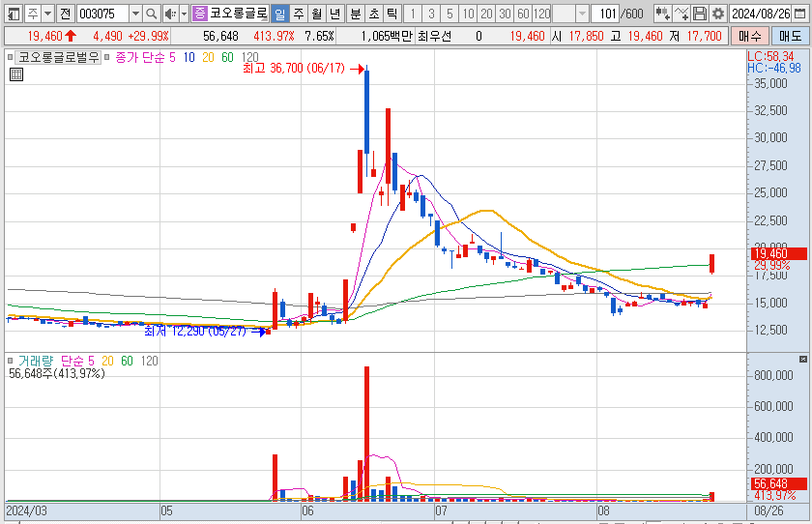Viewport: 812px width, 524px height.
Task: Click the stock name 코오롱글로 field
Action: pos(238,14)
